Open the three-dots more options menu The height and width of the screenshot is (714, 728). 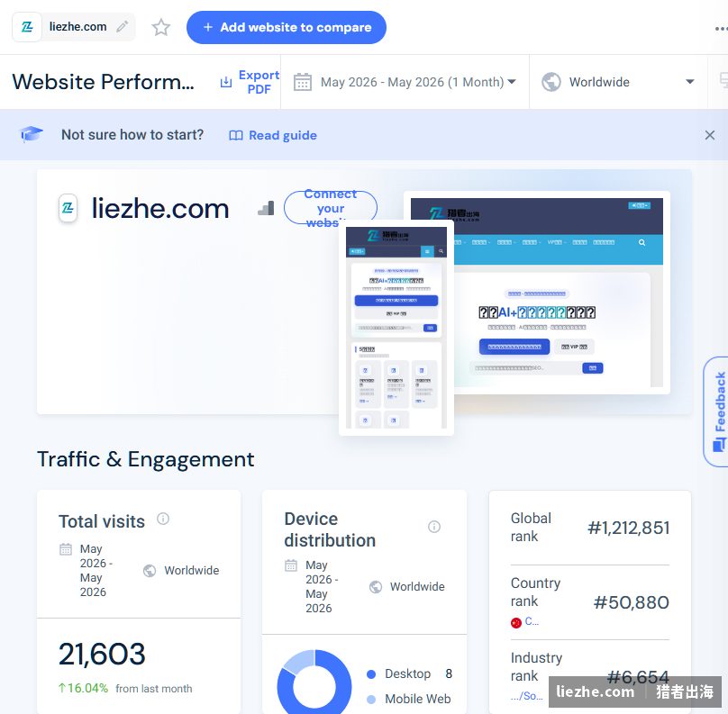(x=721, y=29)
